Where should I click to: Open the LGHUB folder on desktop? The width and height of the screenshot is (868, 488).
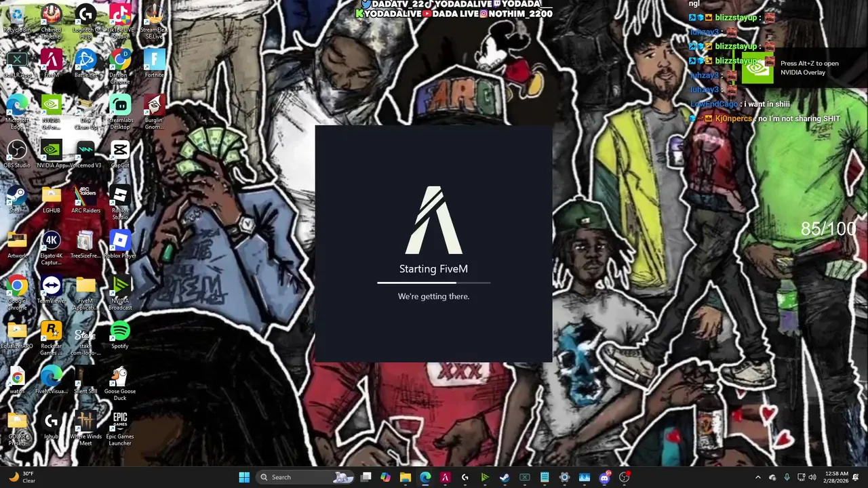pos(52,200)
